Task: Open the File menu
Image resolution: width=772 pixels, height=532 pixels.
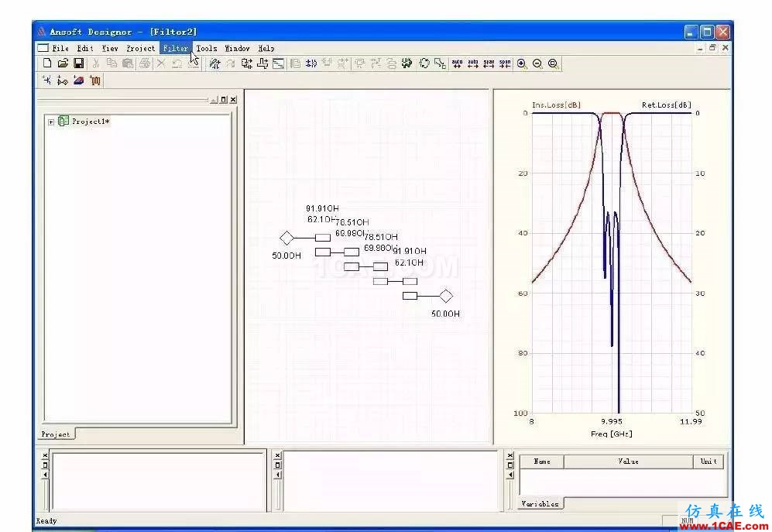Action: (x=60, y=48)
